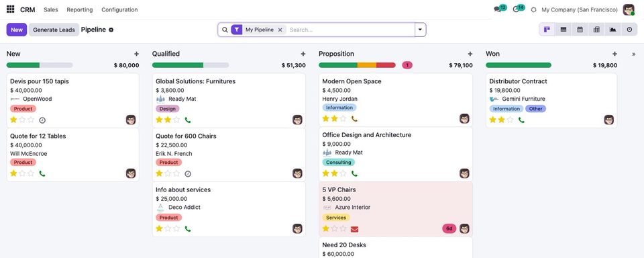
Task: Add a quick lead in Qualified column
Action: click(x=303, y=54)
